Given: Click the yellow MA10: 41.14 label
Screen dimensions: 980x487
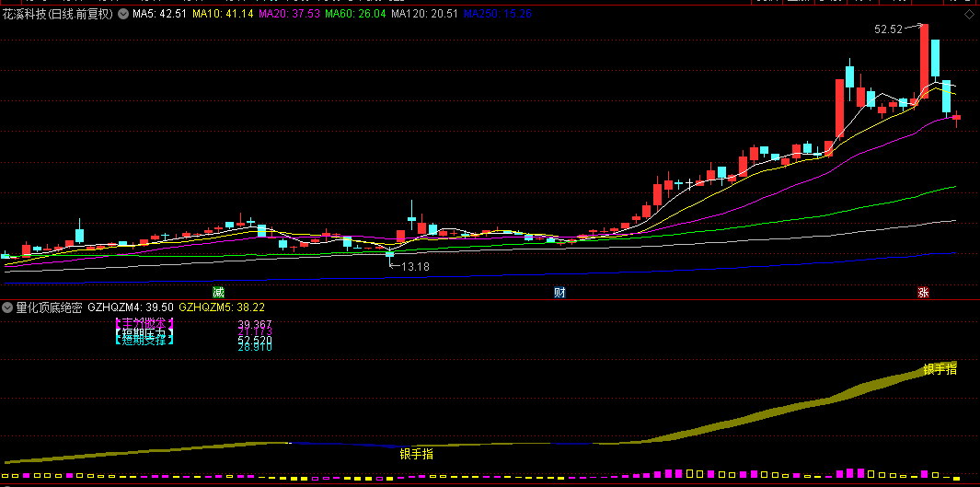Looking at the screenshot, I should click(223, 14).
